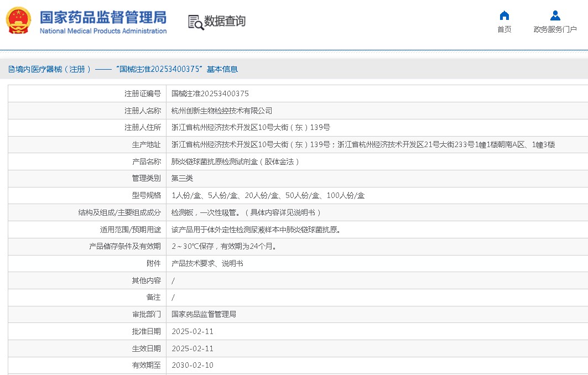Screen dimensions: 588x375
Task: Select the 产品名称 label
Action: [x=146, y=162]
